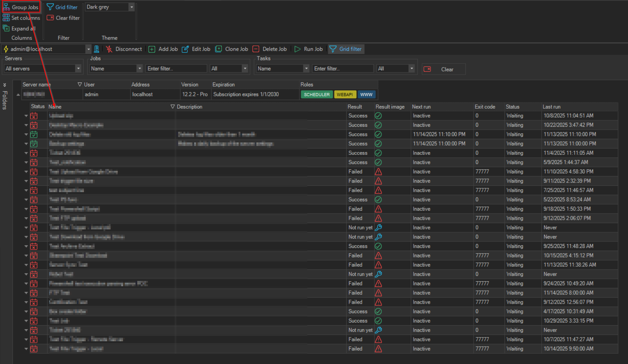This screenshot has height=364, width=628.
Task: Run the selected job
Action: (x=308, y=49)
